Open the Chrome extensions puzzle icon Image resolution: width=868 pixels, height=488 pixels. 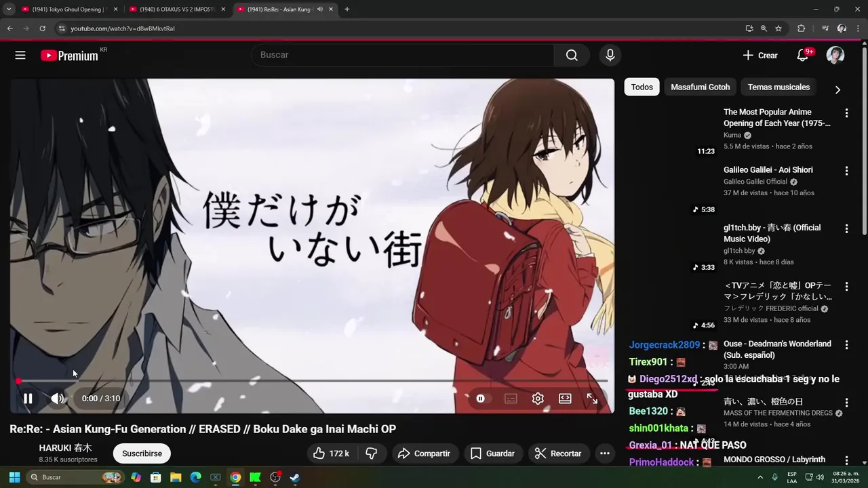(801, 28)
